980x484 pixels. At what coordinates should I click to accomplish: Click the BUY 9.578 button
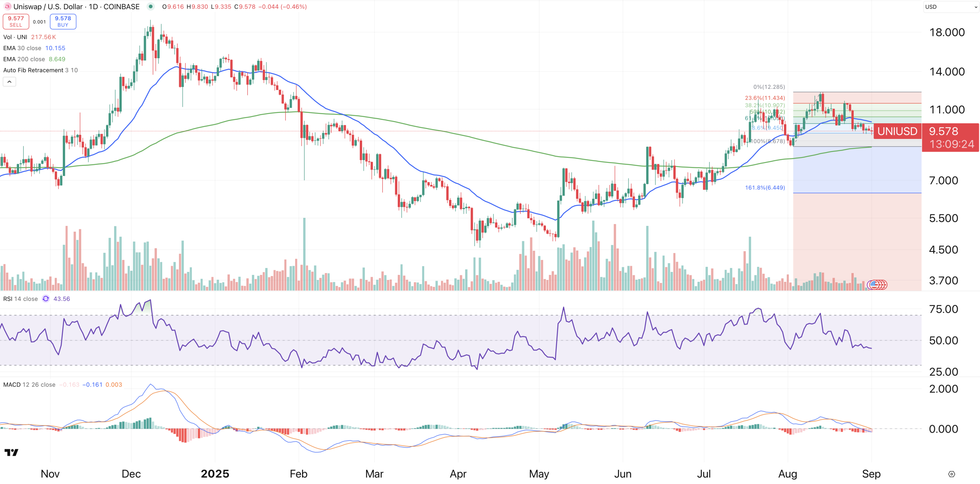click(63, 21)
